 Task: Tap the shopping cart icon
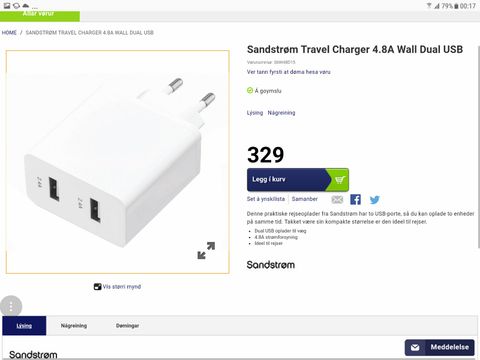click(339, 180)
